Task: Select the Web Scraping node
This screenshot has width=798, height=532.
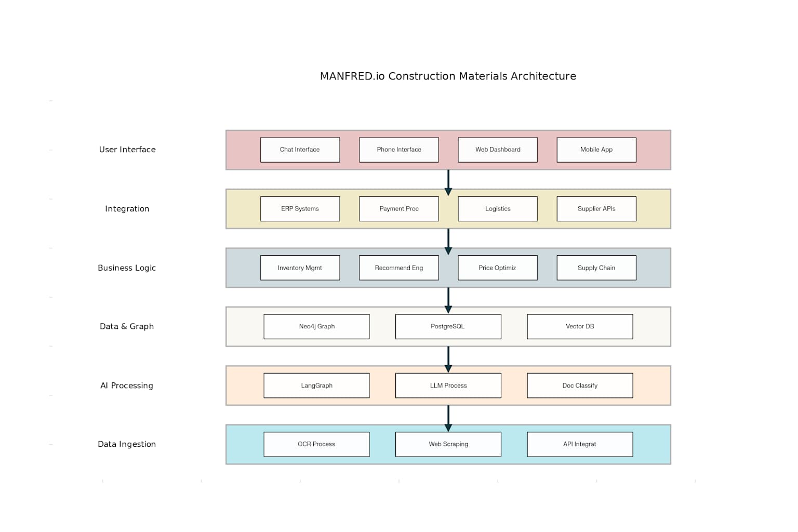Action: pyautogui.click(x=448, y=444)
